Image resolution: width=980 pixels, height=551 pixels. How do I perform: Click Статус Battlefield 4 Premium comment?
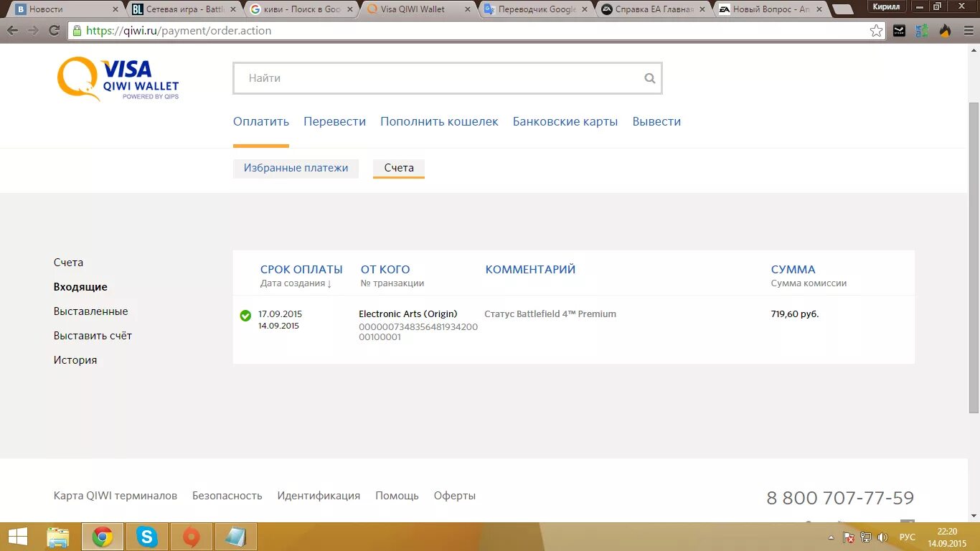(x=550, y=314)
